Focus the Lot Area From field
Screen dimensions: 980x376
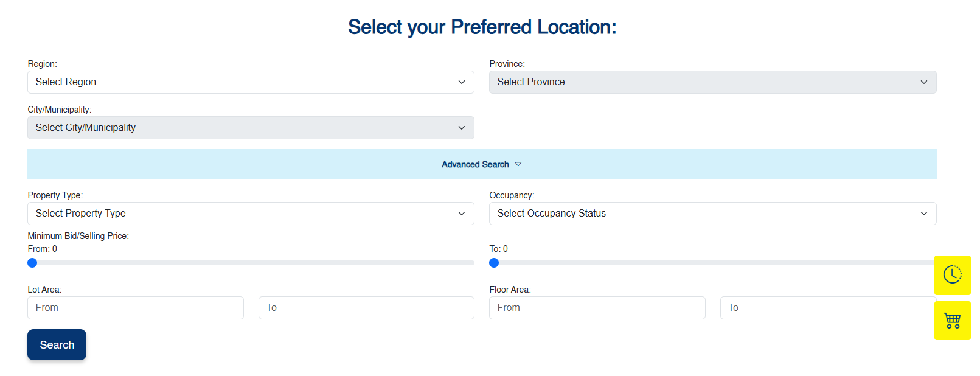[x=135, y=308]
